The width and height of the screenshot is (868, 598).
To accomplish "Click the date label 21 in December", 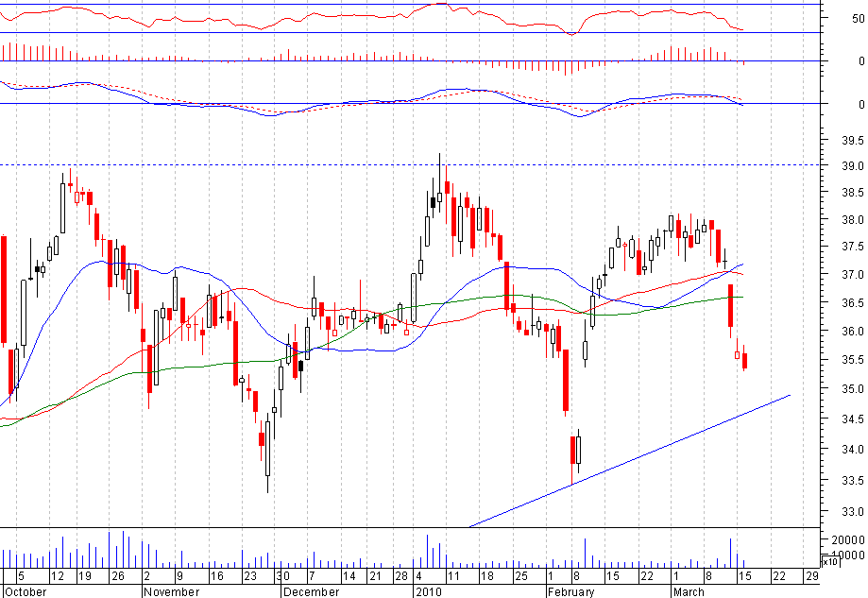I will click(375, 576).
